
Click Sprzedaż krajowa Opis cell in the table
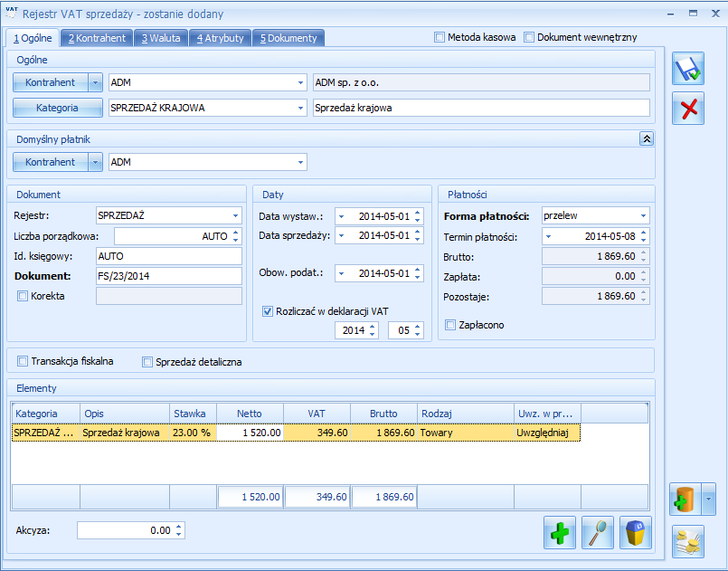pyautogui.click(x=125, y=433)
